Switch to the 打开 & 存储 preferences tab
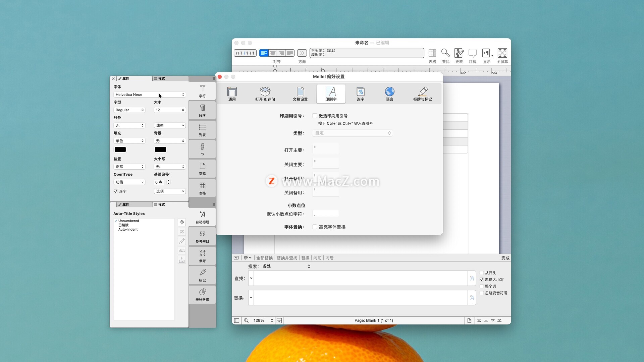The image size is (644, 362). (265, 94)
